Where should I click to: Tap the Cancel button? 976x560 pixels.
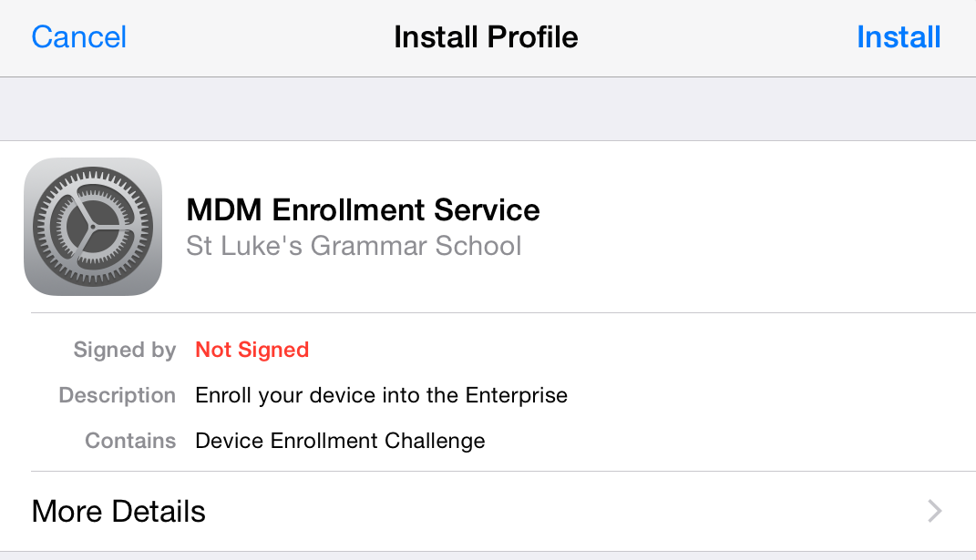click(x=78, y=37)
